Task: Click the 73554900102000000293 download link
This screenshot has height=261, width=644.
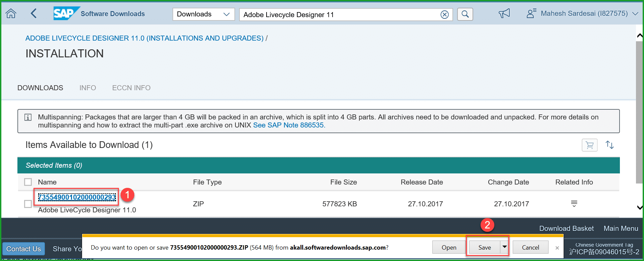Action: tap(77, 197)
